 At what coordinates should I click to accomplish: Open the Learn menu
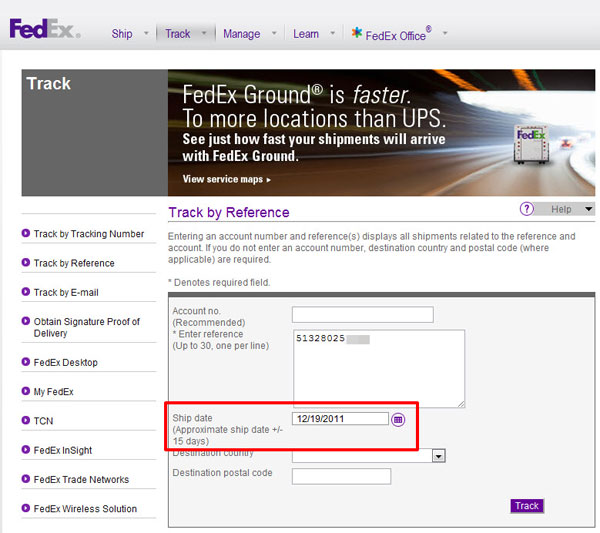pos(306,34)
